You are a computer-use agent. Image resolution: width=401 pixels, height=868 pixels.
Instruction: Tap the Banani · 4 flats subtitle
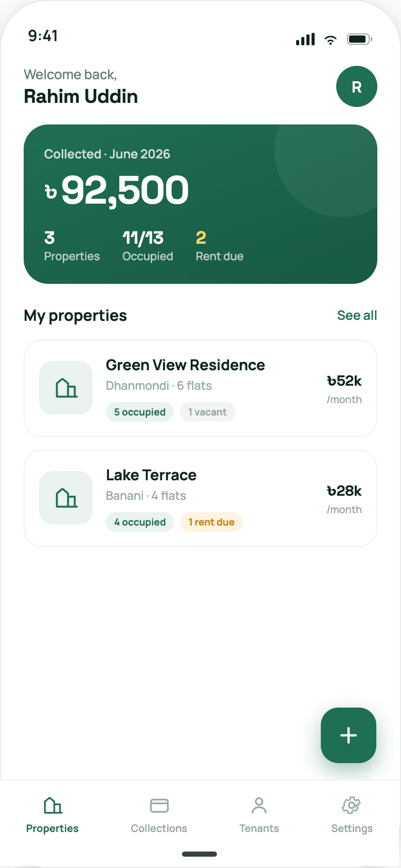tap(146, 496)
